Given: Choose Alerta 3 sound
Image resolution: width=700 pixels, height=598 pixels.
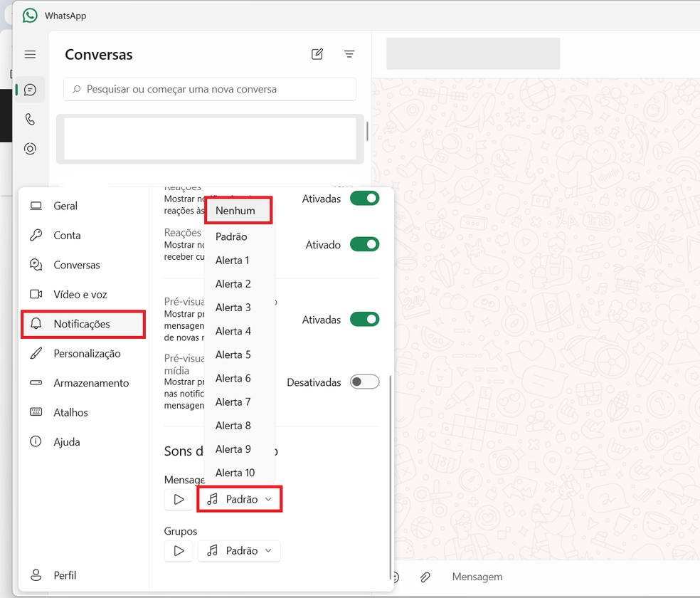Looking at the screenshot, I should tap(239, 308).
